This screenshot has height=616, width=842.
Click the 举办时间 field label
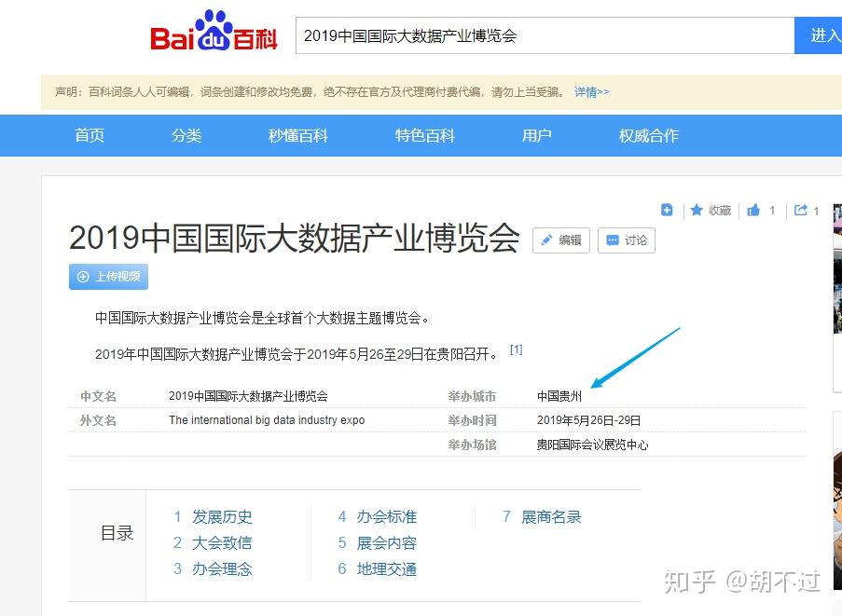pos(472,420)
